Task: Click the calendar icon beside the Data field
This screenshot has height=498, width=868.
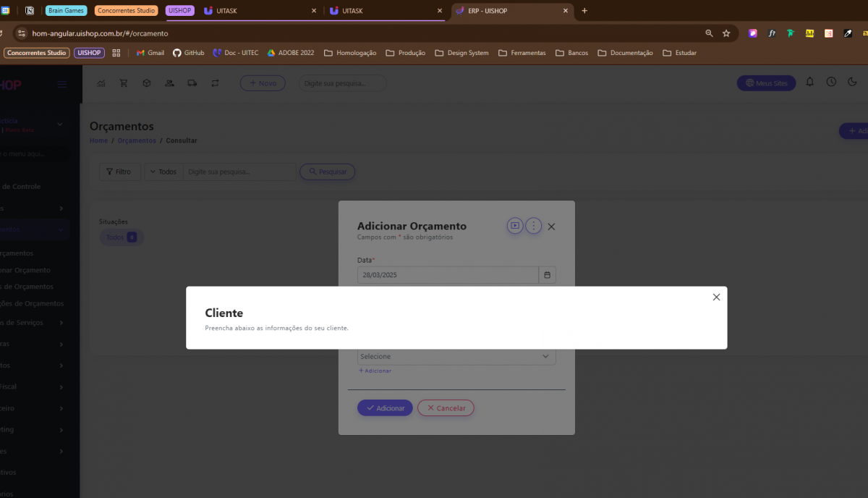Action: click(547, 275)
